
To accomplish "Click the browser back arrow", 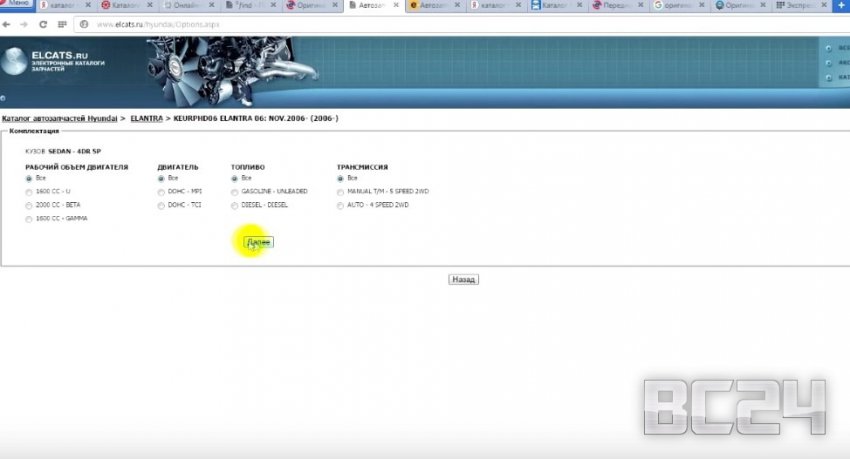I will click(8, 23).
